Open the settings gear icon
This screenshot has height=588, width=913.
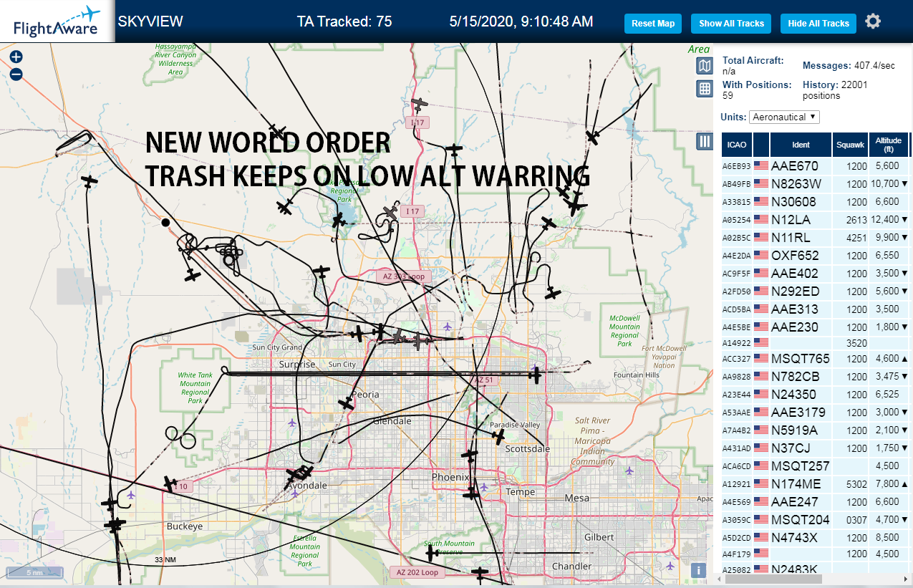872,21
